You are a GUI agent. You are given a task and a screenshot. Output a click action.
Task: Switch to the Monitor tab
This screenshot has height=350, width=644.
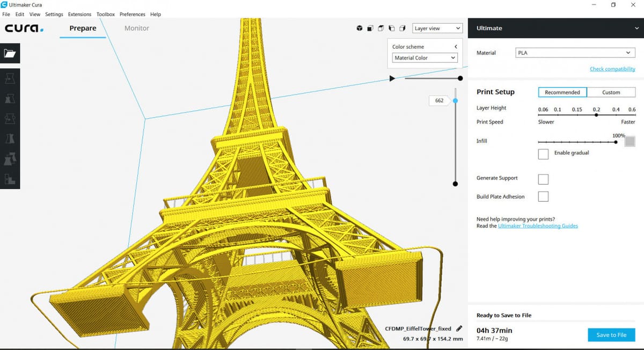136,28
